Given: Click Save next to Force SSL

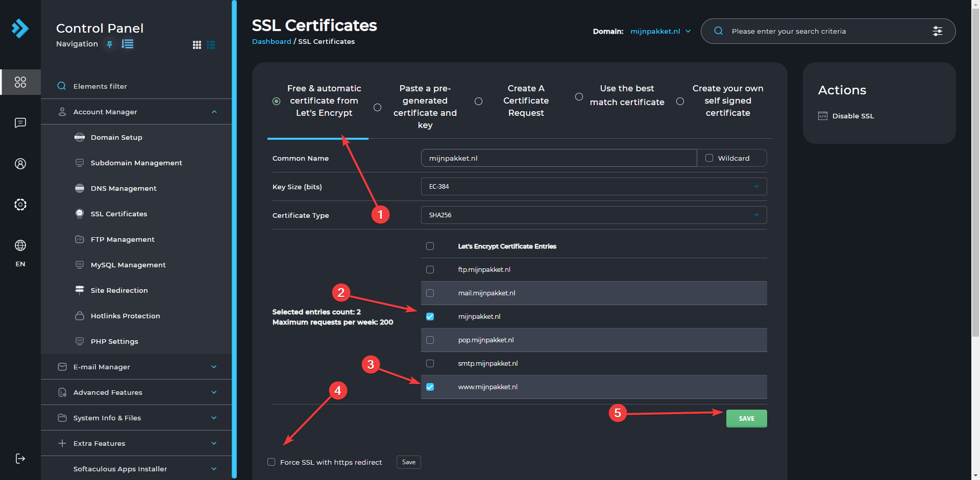Looking at the screenshot, I should [409, 462].
